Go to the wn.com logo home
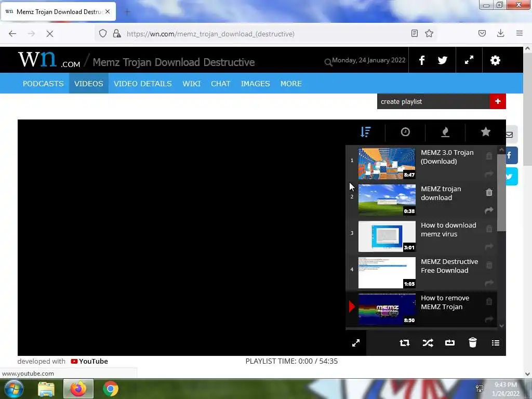The width and height of the screenshot is (532, 399). point(49,60)
